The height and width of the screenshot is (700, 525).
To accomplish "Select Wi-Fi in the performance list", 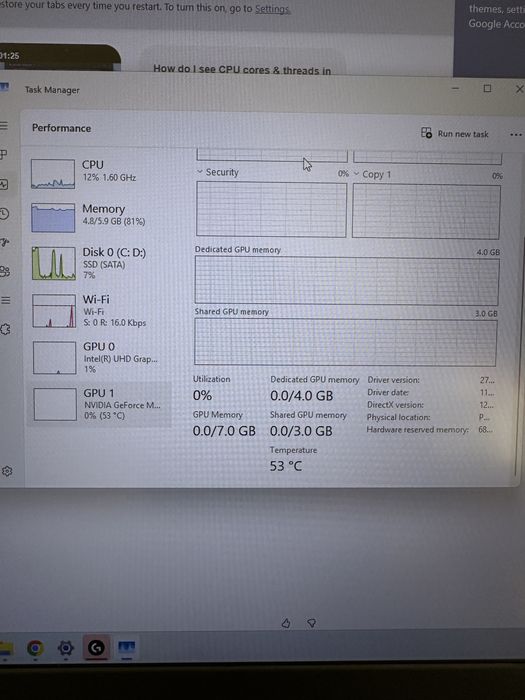I will (x=99, y=311).
